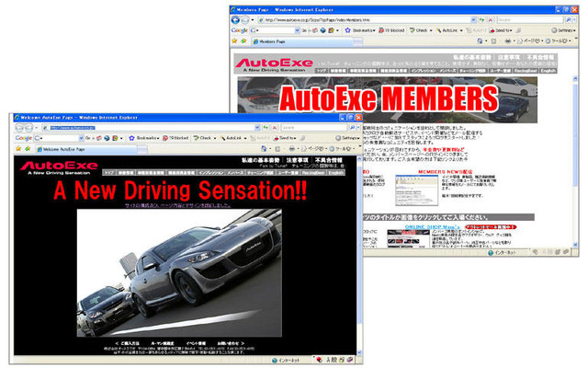Viewport: 588px width, 368px height.
Task: Click purple site-renewal link under headline
Action: 177,205
